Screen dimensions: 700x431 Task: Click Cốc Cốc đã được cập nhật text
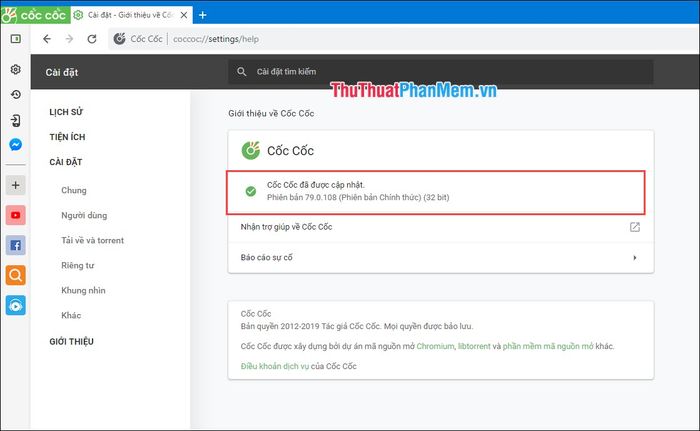316,185
